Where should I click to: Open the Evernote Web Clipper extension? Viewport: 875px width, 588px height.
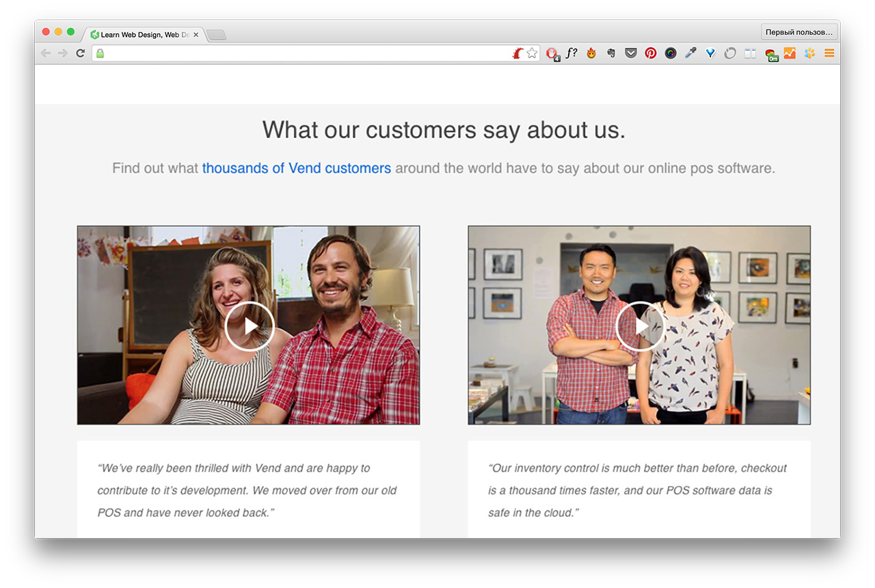(x=611, y=53)
